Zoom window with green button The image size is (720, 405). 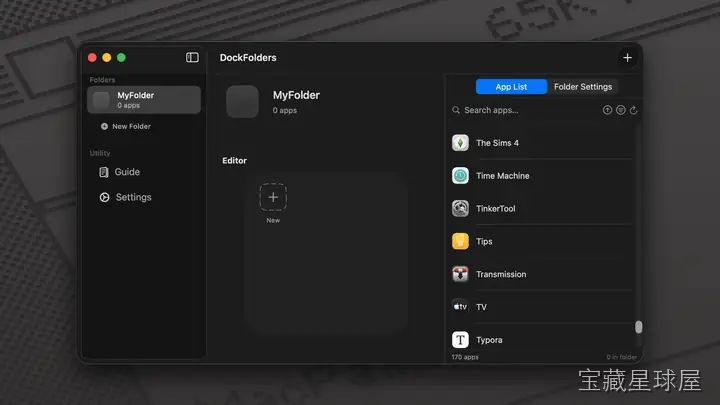(x=121, y=57)
